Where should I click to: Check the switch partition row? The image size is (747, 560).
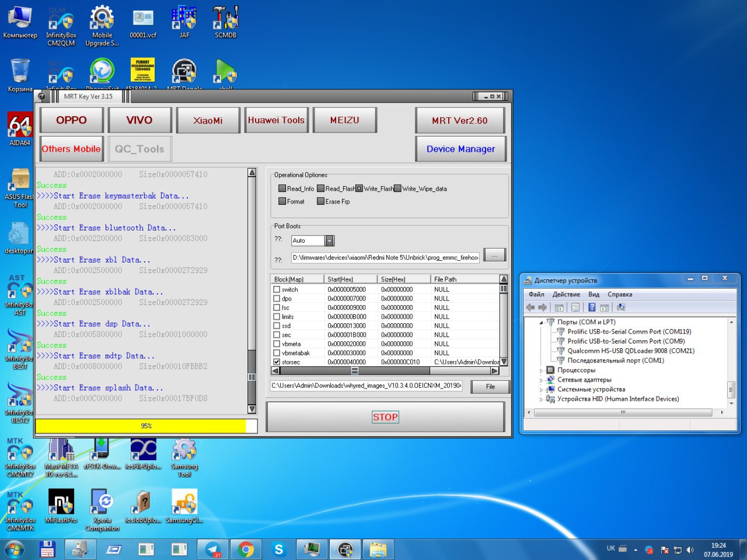tap(277, 289)
